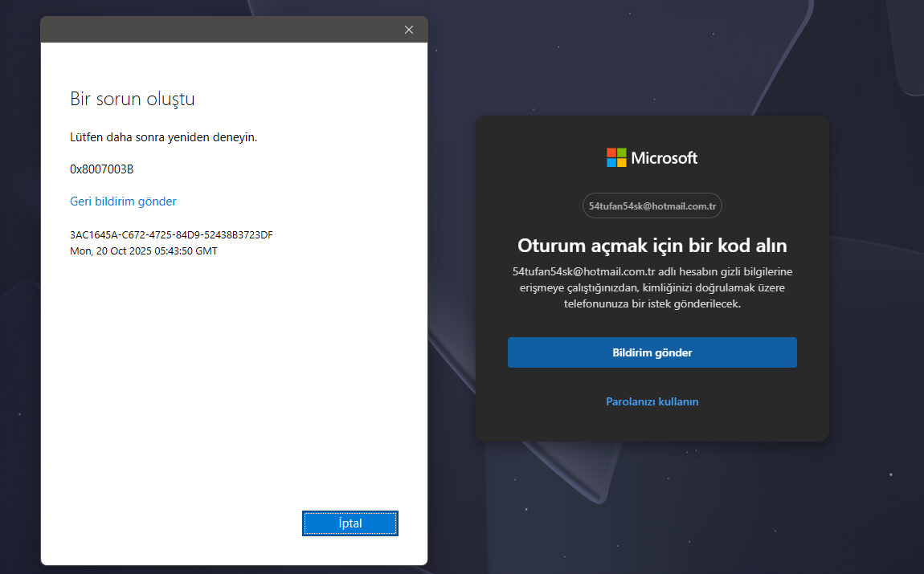Click the Bir sorun oluştu heading

[133, 99]
